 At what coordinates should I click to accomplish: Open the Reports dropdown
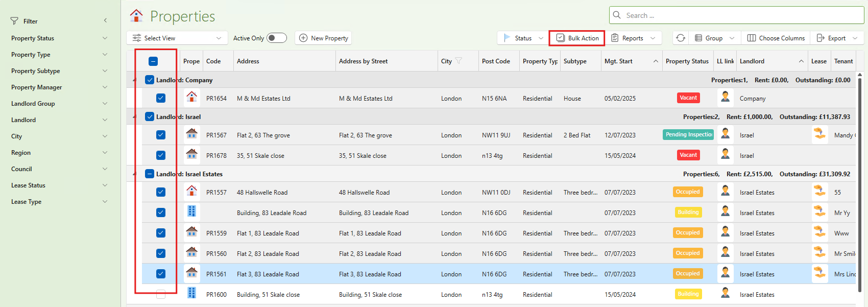coord(633,38)
